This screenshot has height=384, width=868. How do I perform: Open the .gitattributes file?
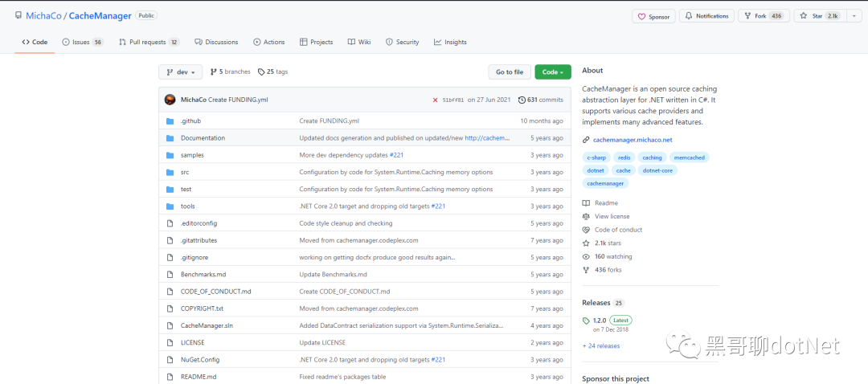click(199, 241)
